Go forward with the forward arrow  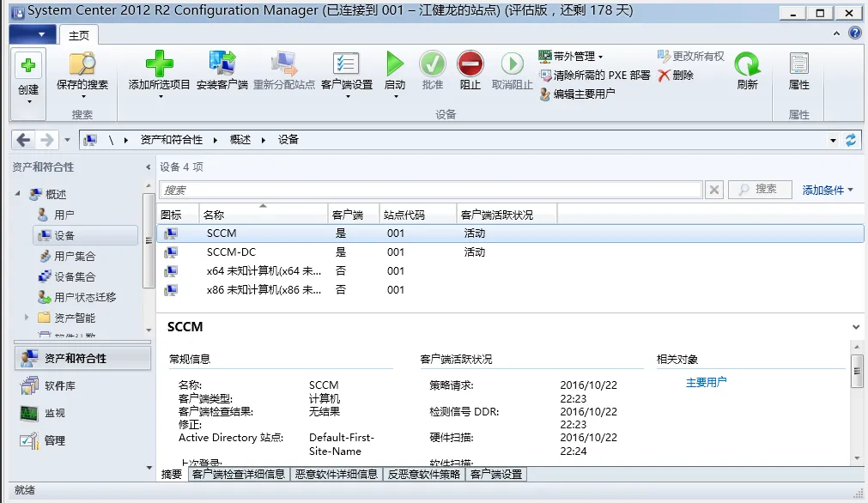coord(47,140)
